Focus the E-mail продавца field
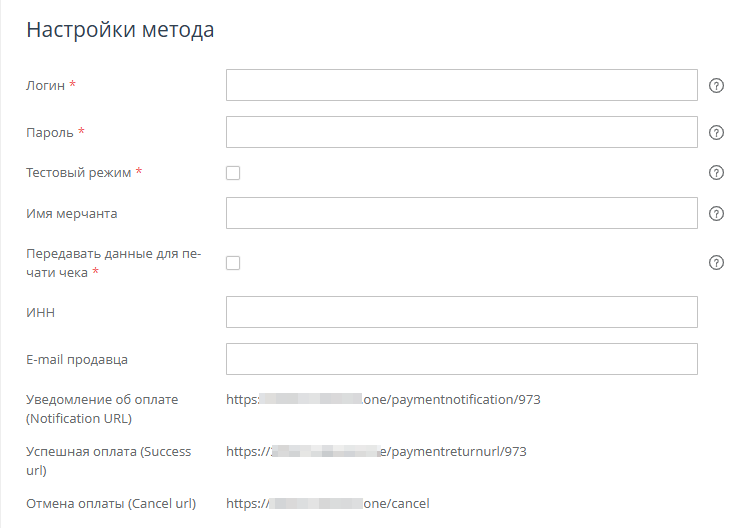Screen dimensions: 740x528 [x=461, y=359]
